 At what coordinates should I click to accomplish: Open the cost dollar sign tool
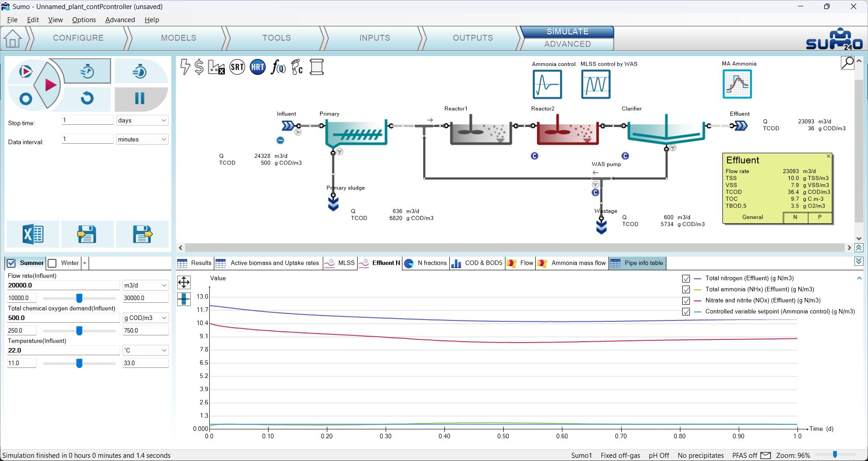pyautogui.click(x=199, y=67)
